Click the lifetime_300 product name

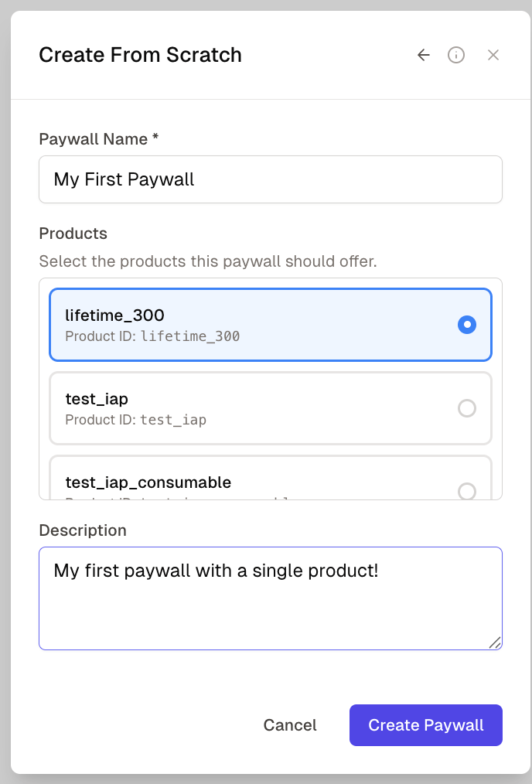point(115,315)
